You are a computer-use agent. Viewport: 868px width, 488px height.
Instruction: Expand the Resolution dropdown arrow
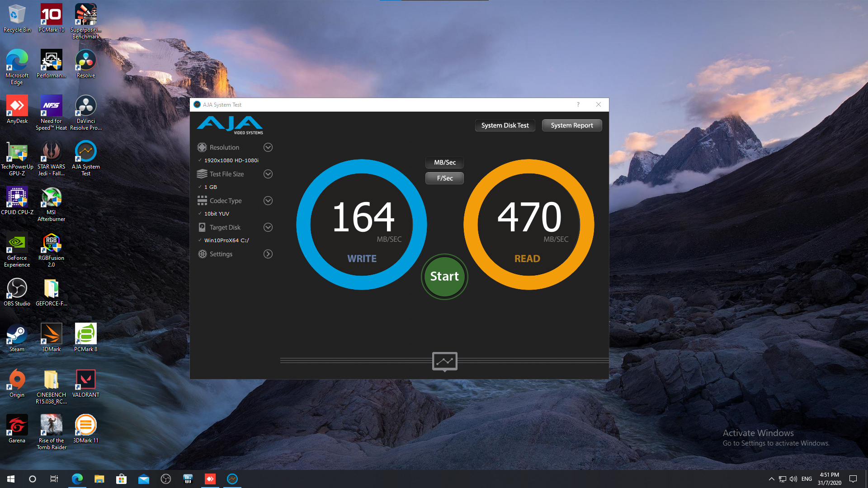point(268,147)
